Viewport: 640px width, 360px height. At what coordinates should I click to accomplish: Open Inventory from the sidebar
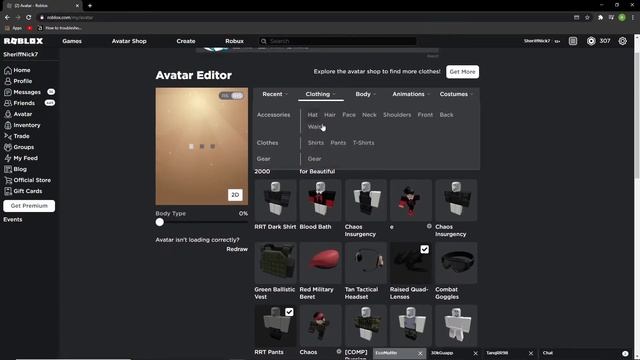pyautogui.click(x=22, y=125)
